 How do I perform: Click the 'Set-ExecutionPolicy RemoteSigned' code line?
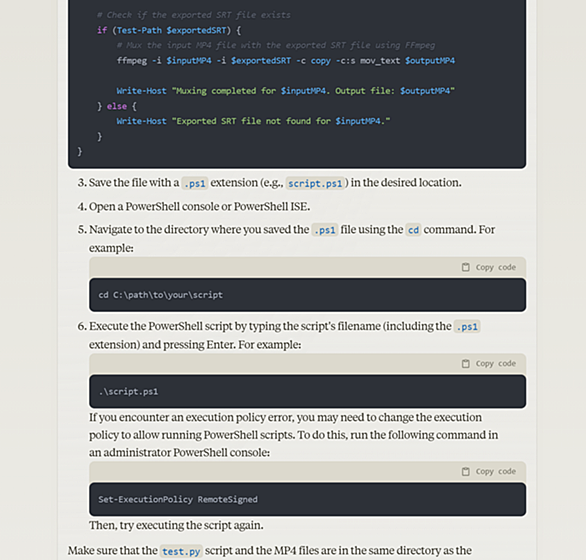pos(178,499)
